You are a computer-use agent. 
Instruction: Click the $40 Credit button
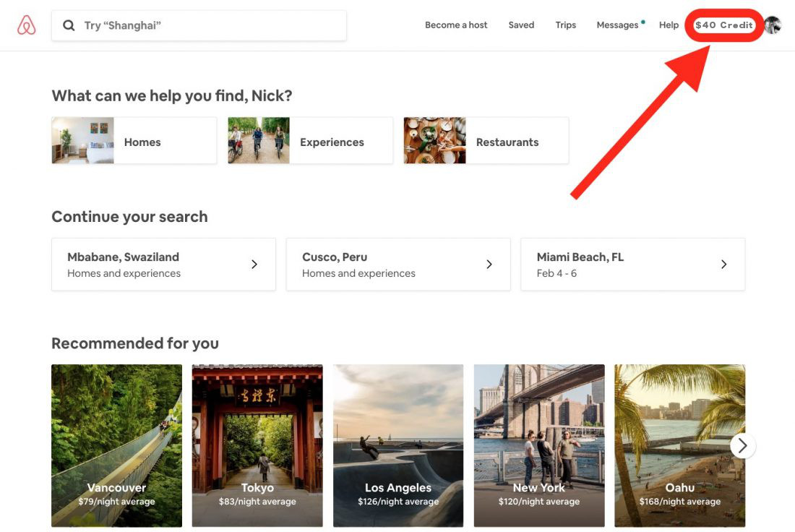(724, 25)
